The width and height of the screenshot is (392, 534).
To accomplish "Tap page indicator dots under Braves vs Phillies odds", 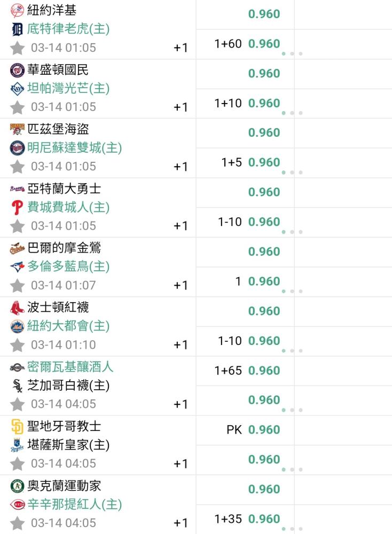I will (x=292, y=232).
